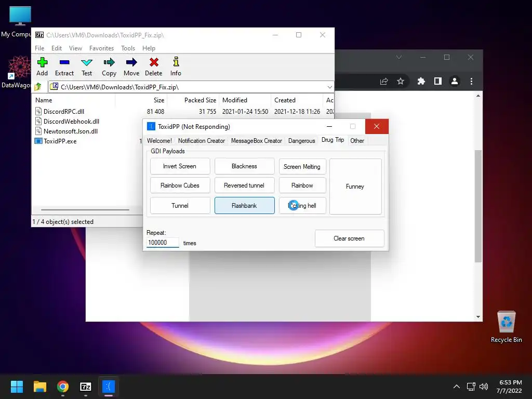Open Recycle Bin desktop icon
532x399 pixels.
(x=506, y=327)
